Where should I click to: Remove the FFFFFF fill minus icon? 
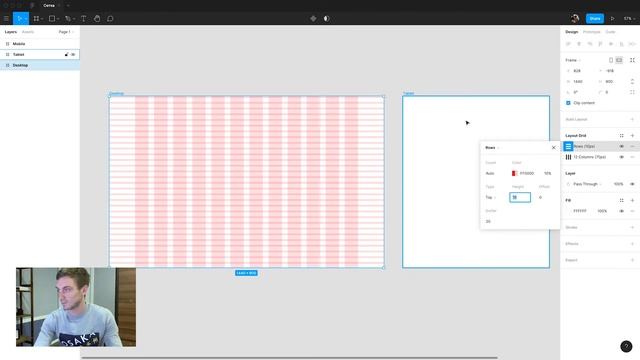(632, 211)
